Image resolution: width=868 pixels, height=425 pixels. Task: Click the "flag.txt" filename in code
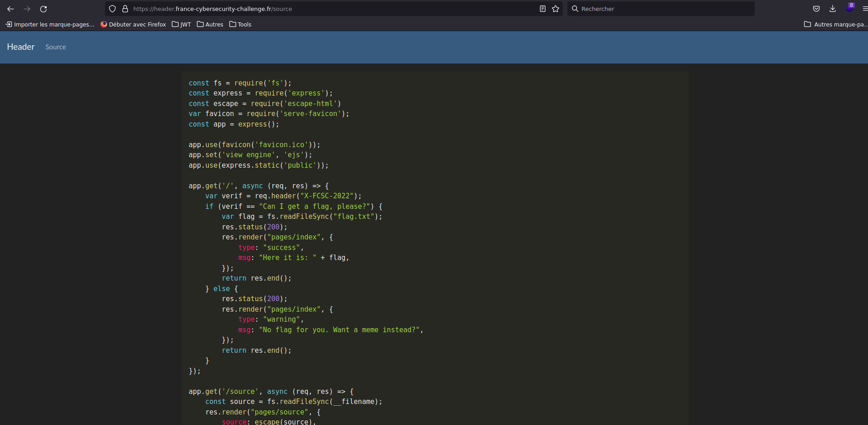(354, 217)
